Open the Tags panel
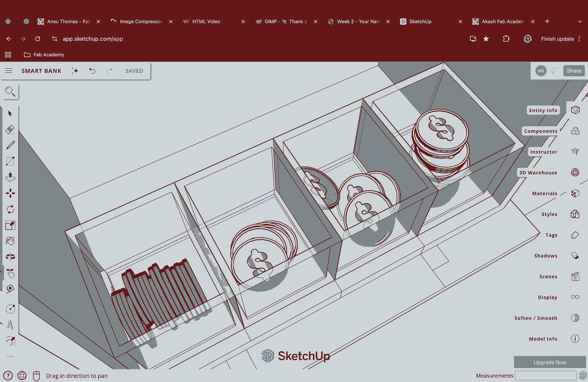The image size is (588, 382). click(x=575, y=235)
